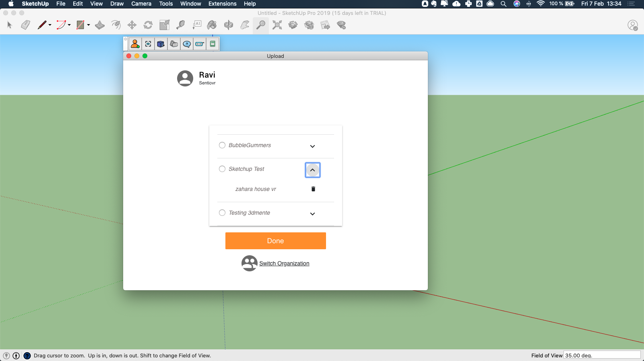Click the orange user login extension icon
The height and width of the screenshot is (361, 644).
[135, 44]
